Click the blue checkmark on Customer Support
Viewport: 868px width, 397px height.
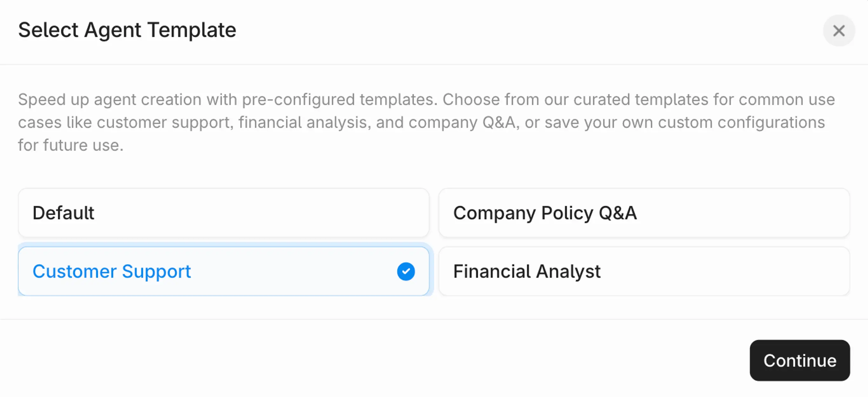pos(406,272)
